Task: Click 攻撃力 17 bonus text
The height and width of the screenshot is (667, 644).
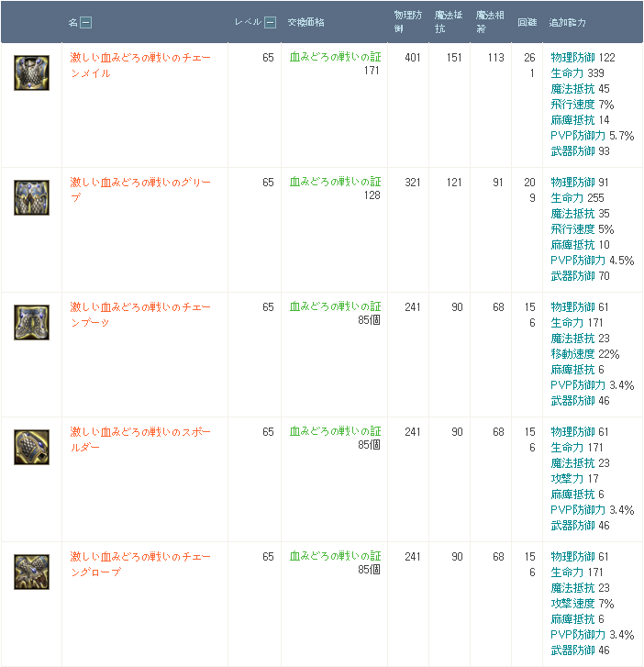Action: (574, 479)
